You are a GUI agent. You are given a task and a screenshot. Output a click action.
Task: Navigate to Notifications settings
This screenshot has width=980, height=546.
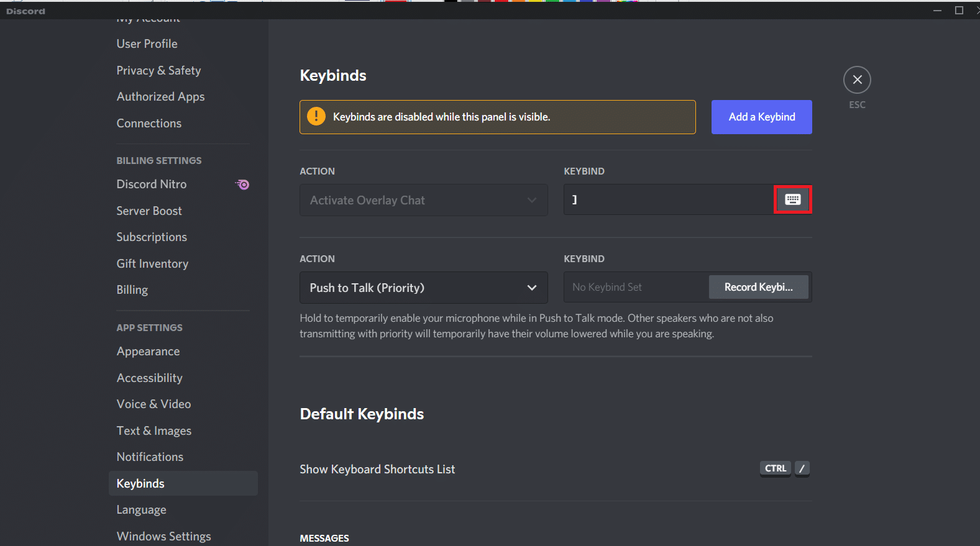point(150,457)
